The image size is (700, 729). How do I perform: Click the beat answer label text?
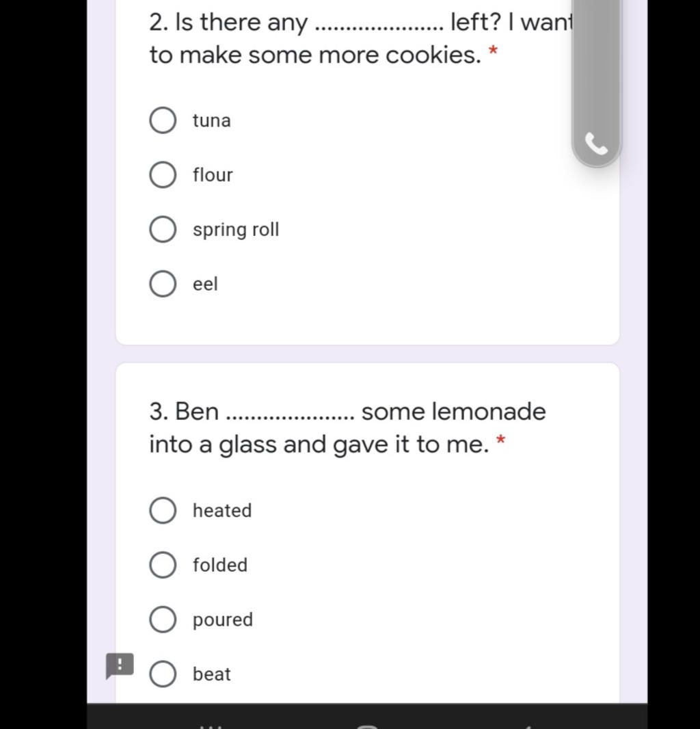click(211, 674)
